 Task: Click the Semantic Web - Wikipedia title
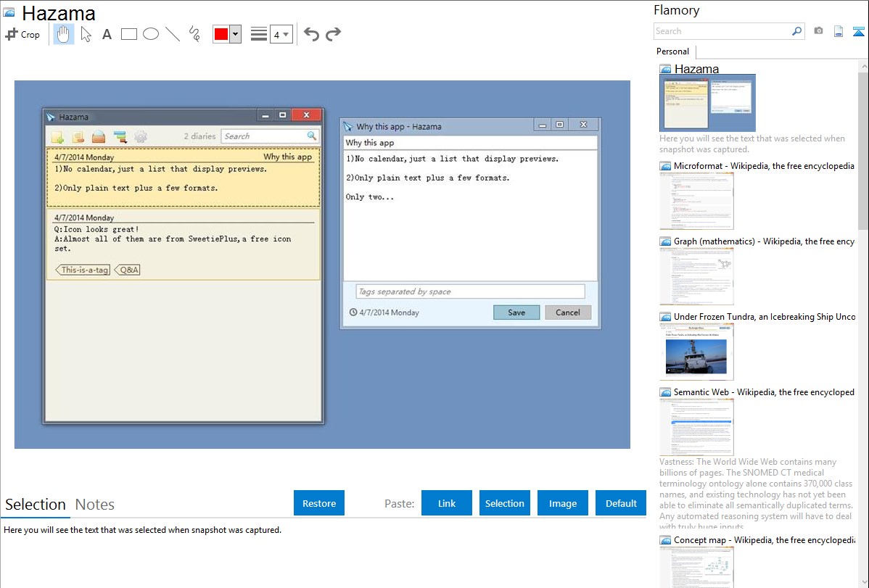click(764, 392)
